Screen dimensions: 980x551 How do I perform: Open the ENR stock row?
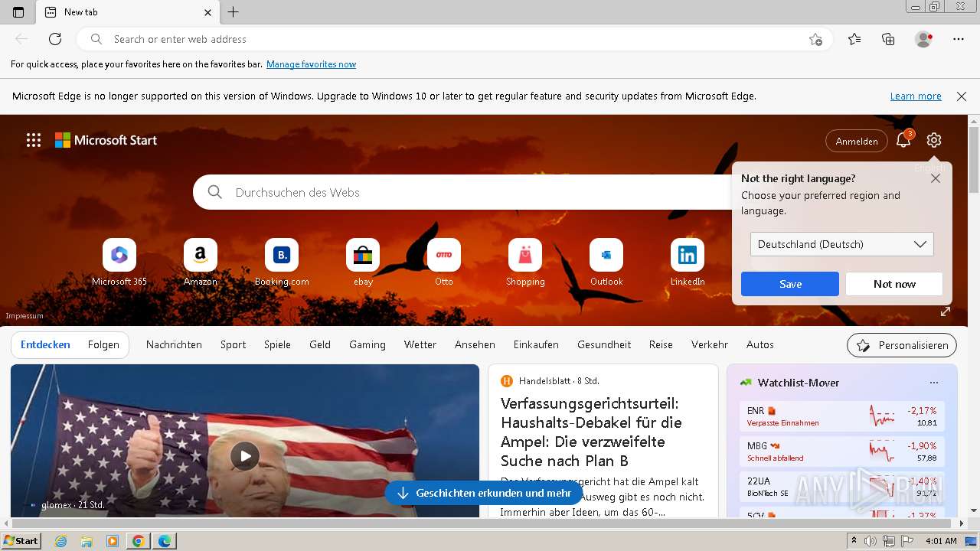842,416
